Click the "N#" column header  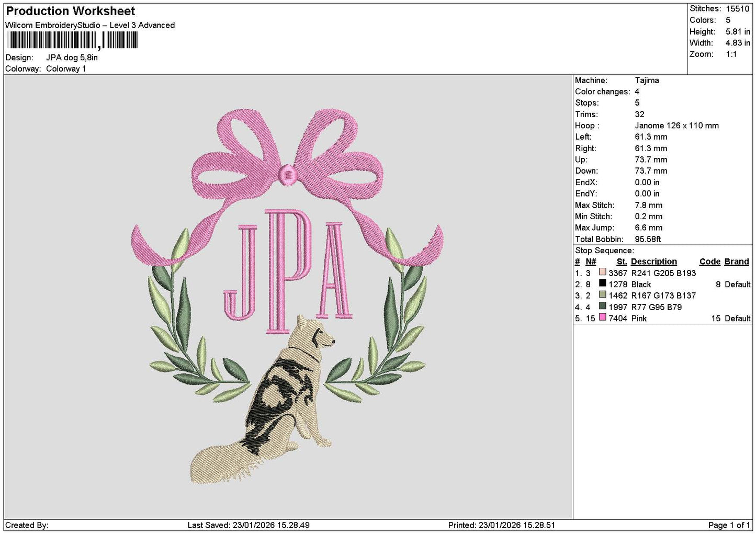(591, 262)
